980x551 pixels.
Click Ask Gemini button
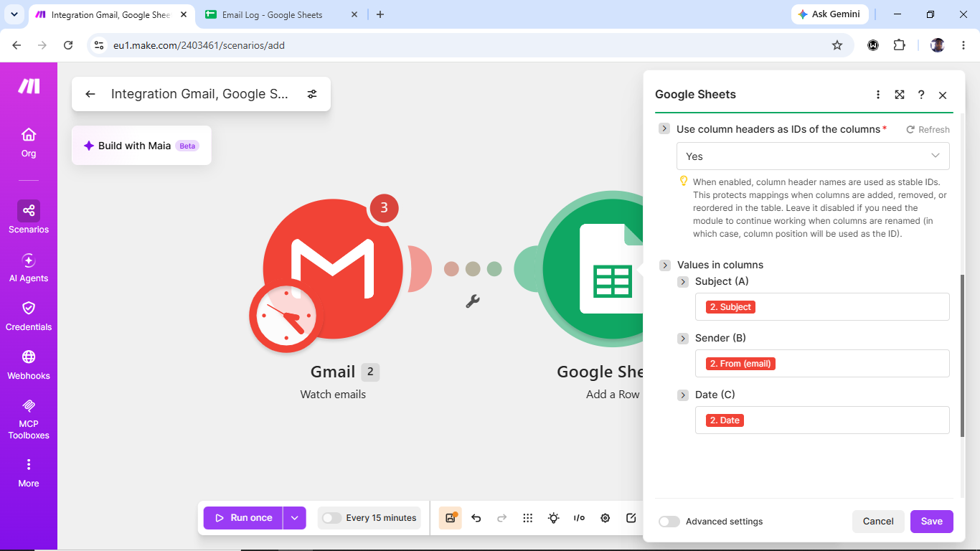pyautogui.click(x=830, y=14)
